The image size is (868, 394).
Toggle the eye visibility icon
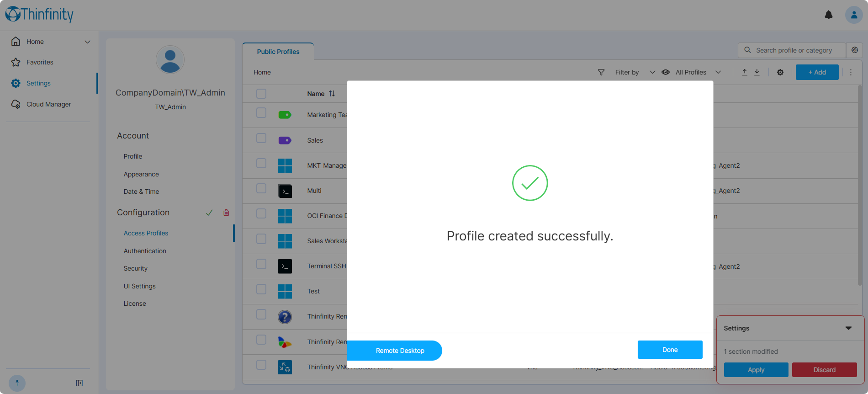point(666,72)
